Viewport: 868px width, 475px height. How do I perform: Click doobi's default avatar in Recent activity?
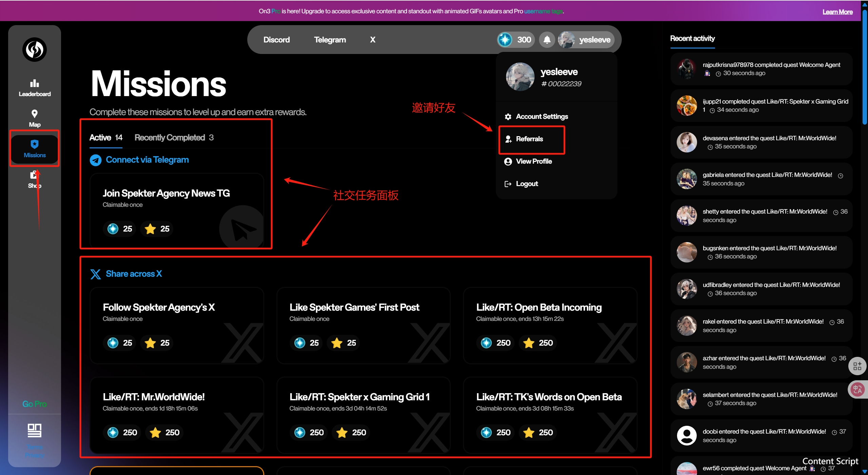[687, 436]
